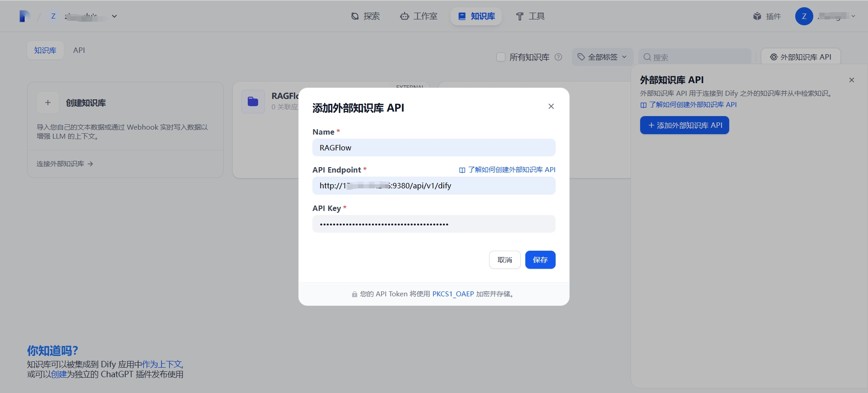Open 了解如何创建外部知识库 API link in side panel

pos(689,105)
